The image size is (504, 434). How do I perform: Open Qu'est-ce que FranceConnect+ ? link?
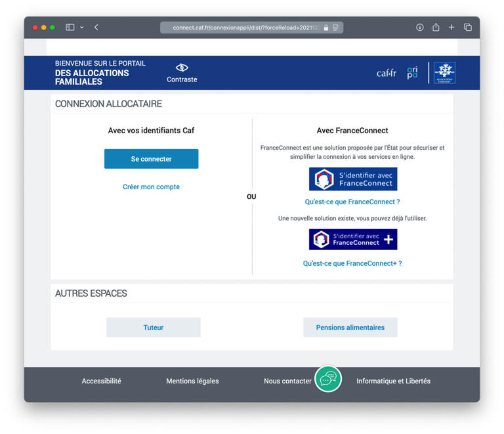coord(352,263)
